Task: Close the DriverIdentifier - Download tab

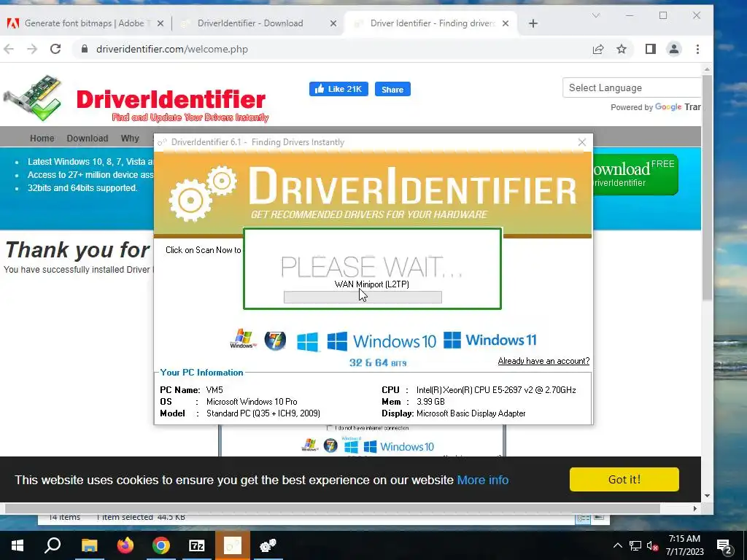Action: click(x=333, y=23)
